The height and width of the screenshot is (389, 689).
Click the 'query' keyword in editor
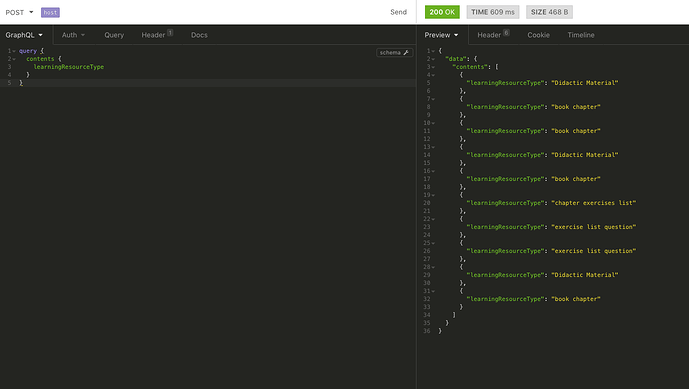[x=28, y=51]
